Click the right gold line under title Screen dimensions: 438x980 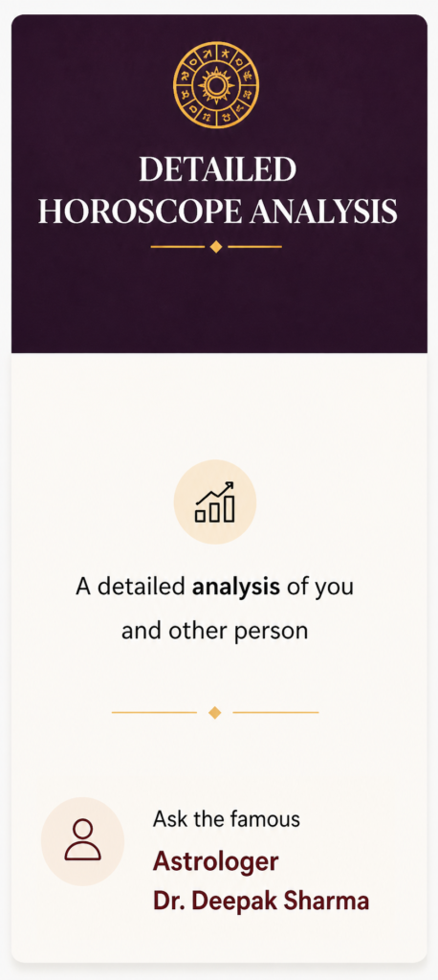tap(255, 246)
